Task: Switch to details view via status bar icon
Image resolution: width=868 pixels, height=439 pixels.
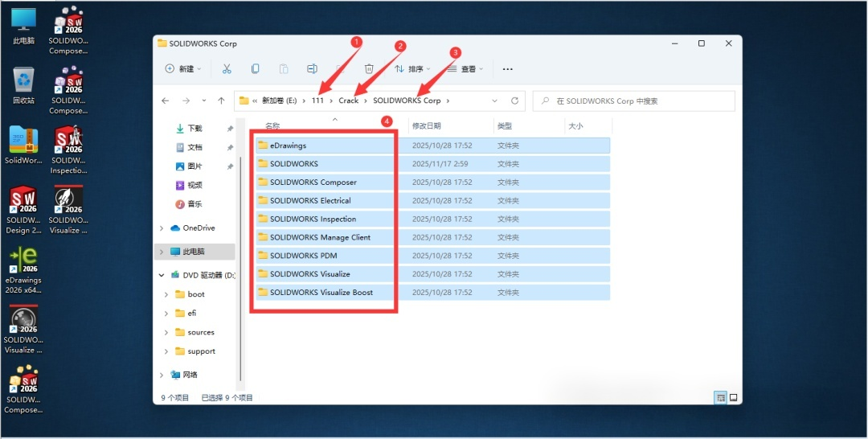Action: pyautogui.click(x=720, y=397)
